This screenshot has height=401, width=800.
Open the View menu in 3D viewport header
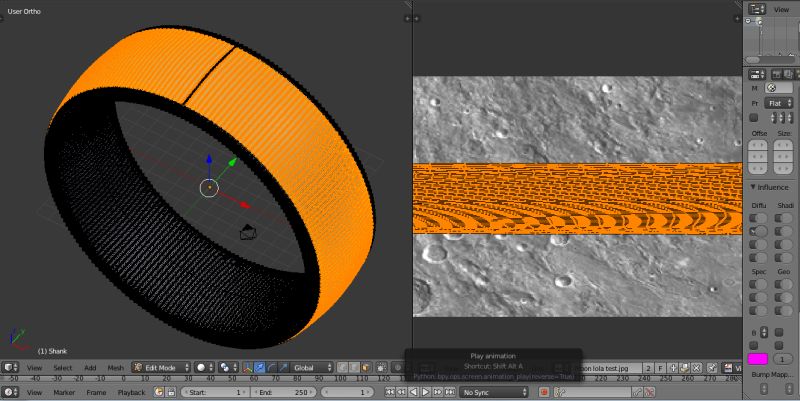(34, 368)
